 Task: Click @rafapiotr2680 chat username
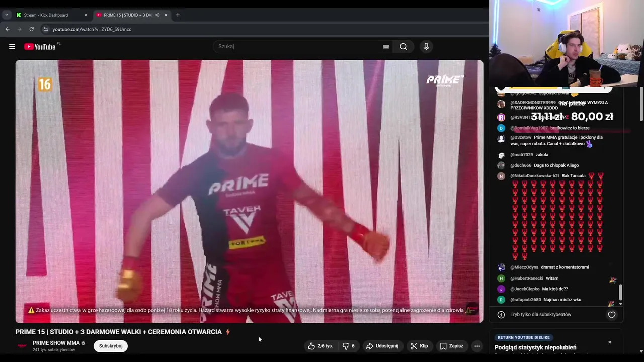click(x=525, y=300)
